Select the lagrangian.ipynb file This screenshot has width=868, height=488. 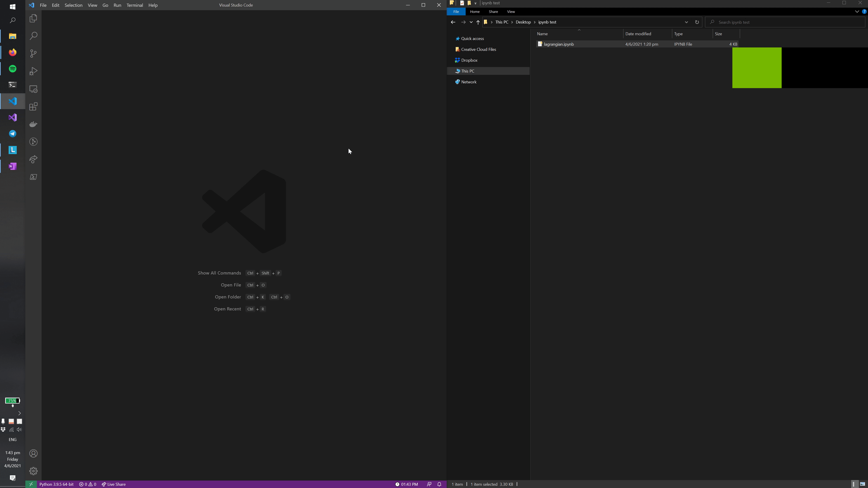(637, 44)
